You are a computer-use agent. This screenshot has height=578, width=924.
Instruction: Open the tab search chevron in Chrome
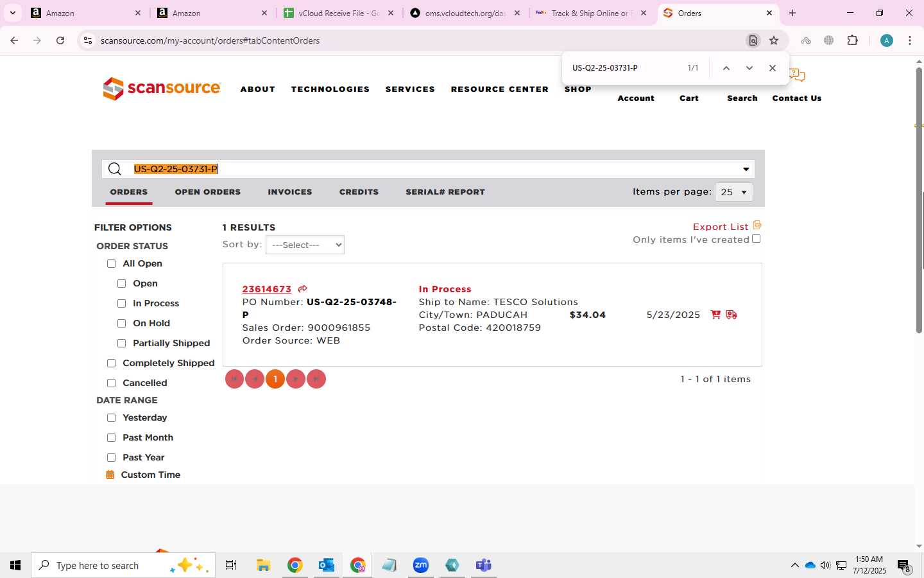coord(13,13)
